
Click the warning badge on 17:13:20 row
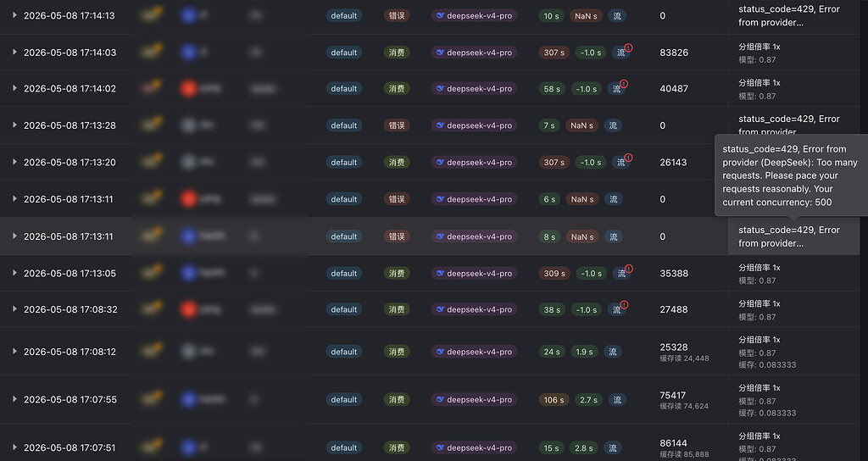coord(628,158)
